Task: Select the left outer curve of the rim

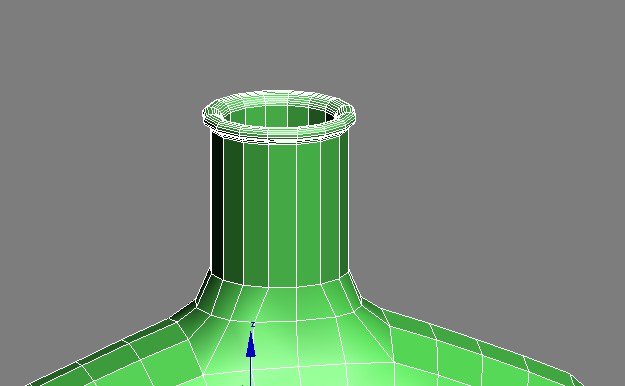Action: click(209, 115)
